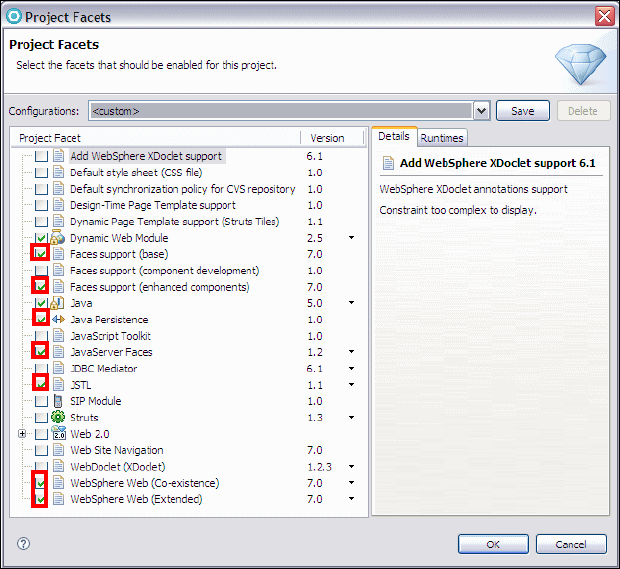Close the Project Facets dialog
Image resolution: width=620 pixels, height=569 pixels.
pos(605,17)
